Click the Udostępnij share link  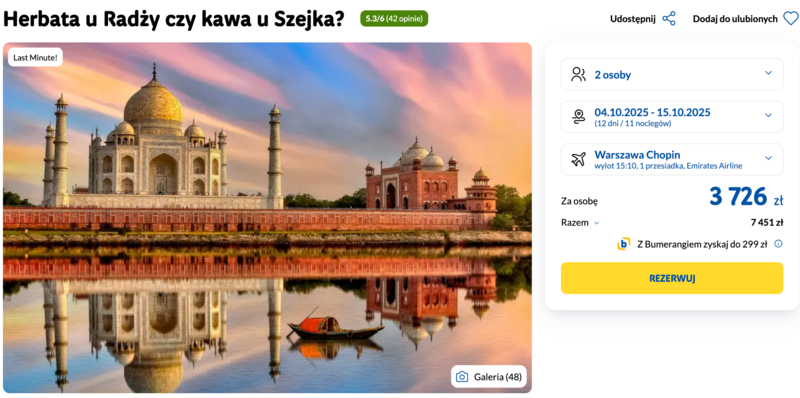point(633,19)
